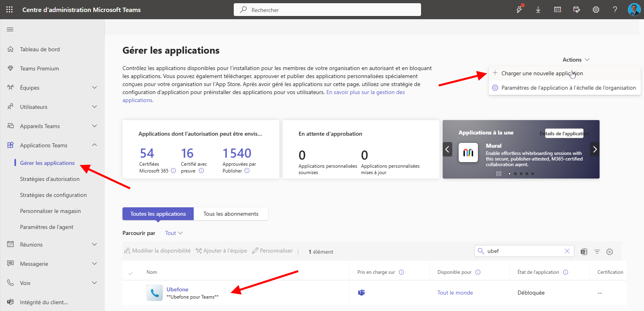The height and width of the screenshot is (311, 644).
Task: Open the Cloud Shell console icon
Action: [558, 10]
